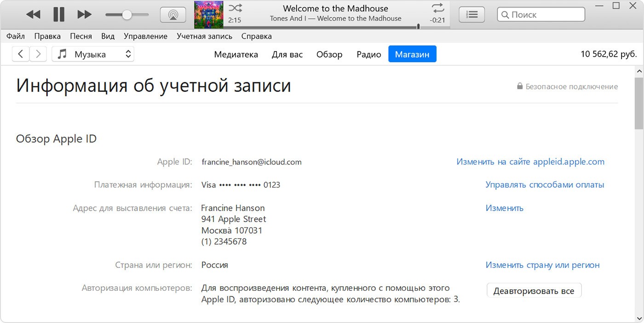Click the search magnifier icon

pos(505,15)
